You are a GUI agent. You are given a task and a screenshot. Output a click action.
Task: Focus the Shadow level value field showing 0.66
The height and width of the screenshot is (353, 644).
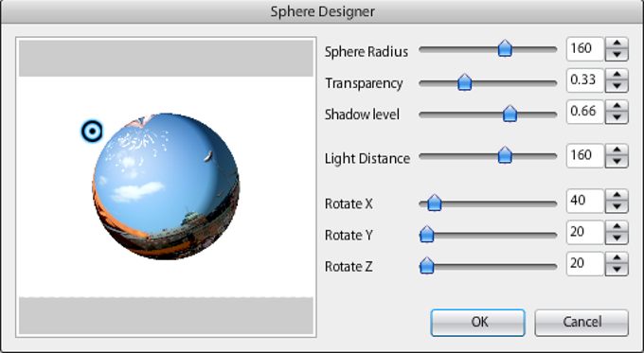585,112
